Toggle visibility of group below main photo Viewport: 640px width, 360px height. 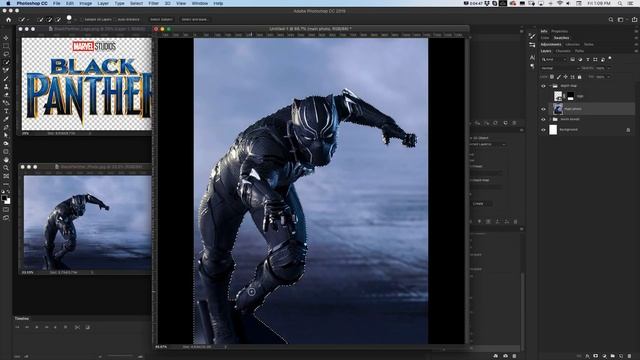543,120
